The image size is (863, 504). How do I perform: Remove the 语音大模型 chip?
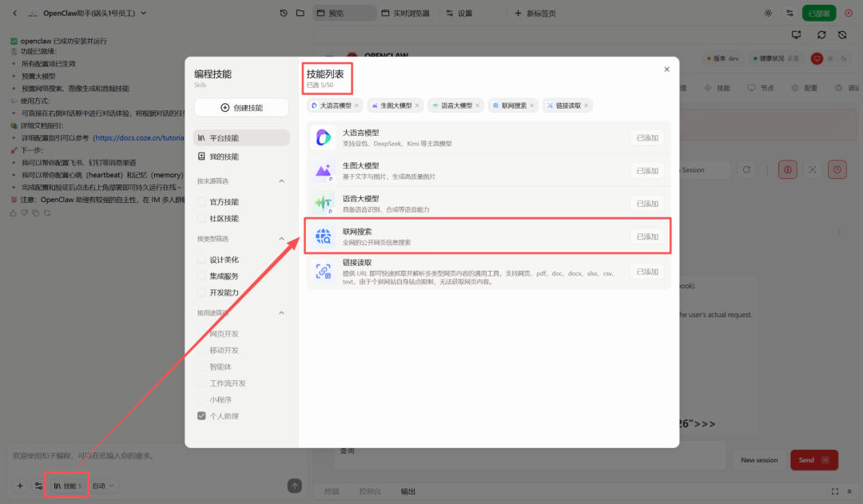tap(478, 105)
